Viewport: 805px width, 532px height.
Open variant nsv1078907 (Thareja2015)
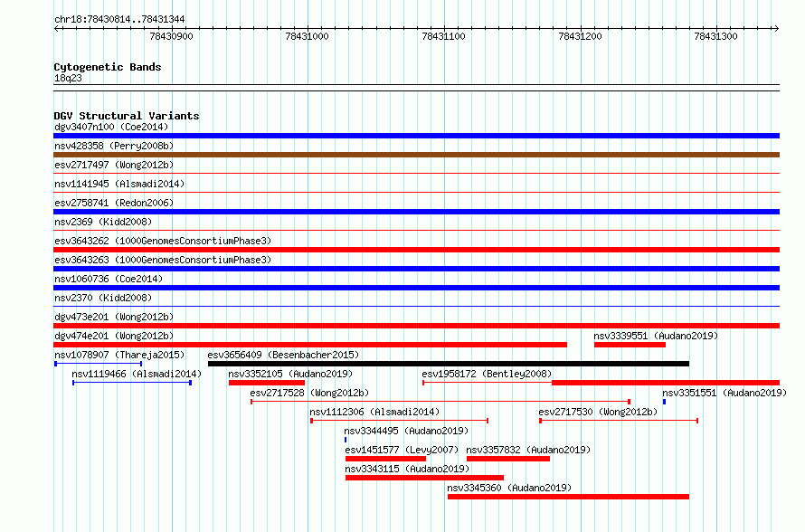tap(119, 355)
